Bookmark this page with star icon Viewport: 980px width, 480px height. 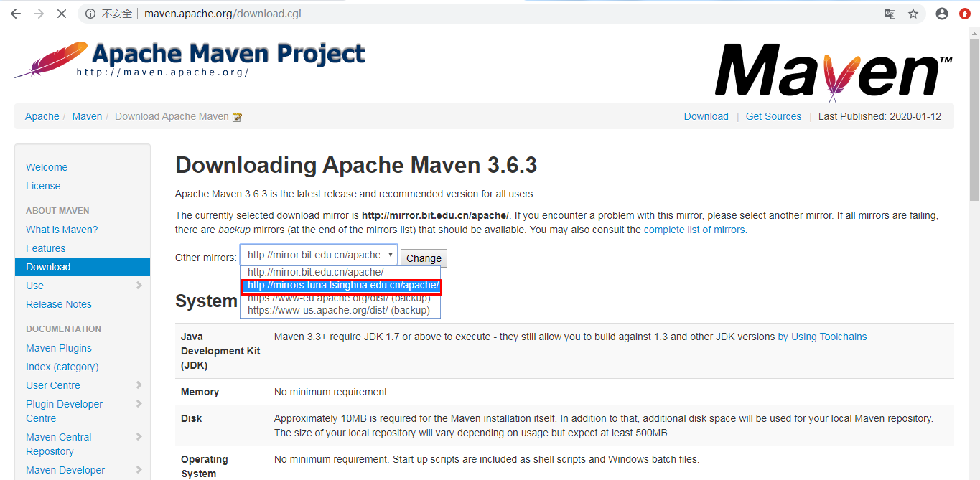coord(913,14)
